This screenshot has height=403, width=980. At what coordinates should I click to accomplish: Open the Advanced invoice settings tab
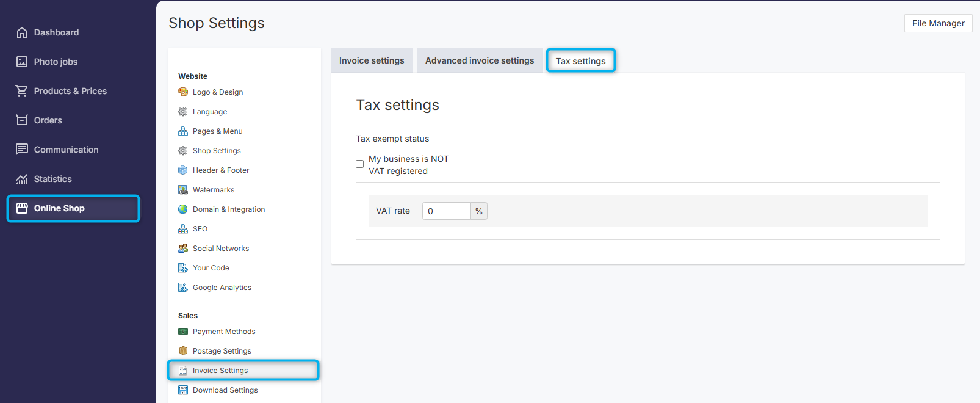[x=480, y=60]
